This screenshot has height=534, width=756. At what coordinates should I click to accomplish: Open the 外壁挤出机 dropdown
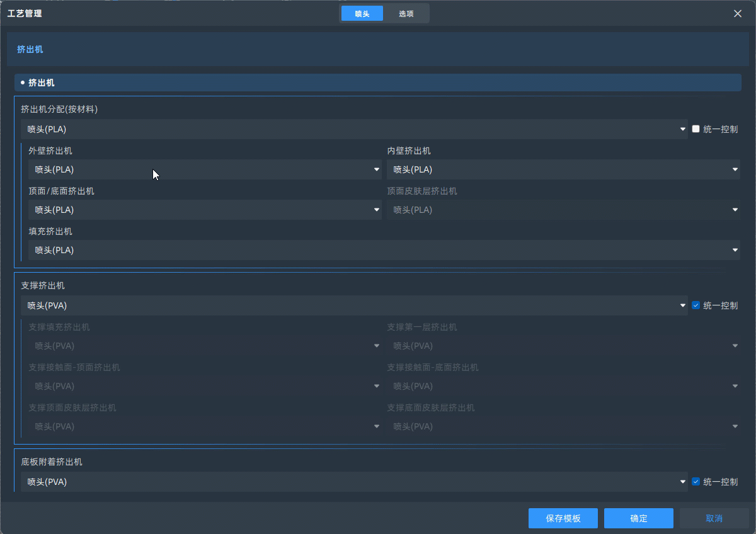376,169
